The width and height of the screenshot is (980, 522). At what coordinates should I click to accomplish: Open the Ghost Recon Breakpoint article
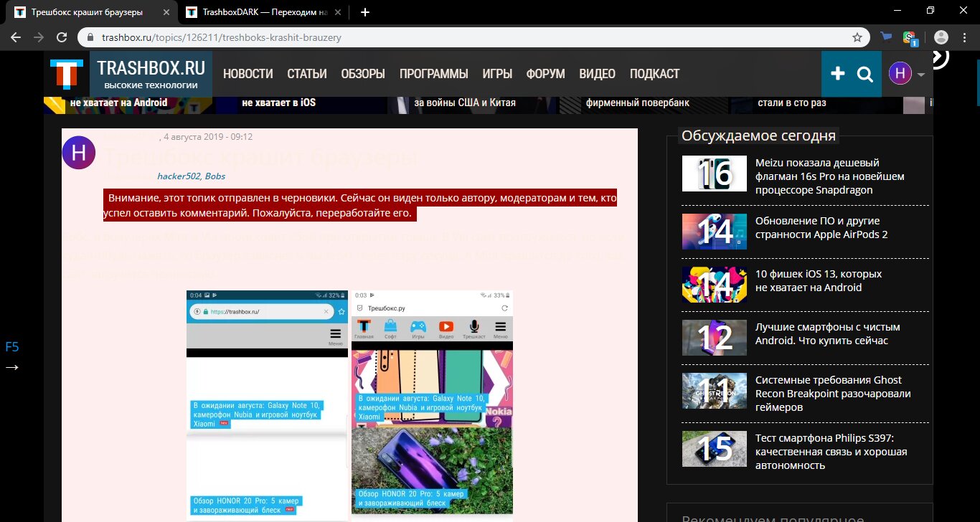point(833,393)
